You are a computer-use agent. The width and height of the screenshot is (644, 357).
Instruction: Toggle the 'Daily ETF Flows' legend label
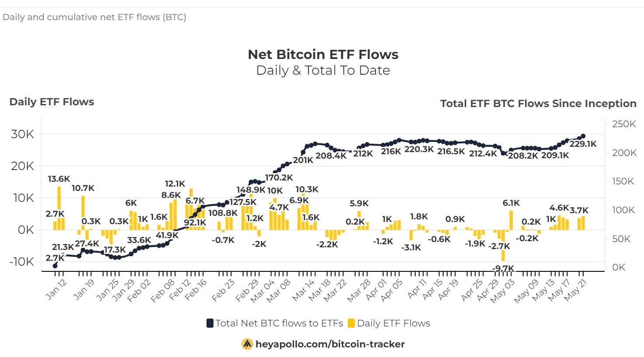click(x=393, y=323)
